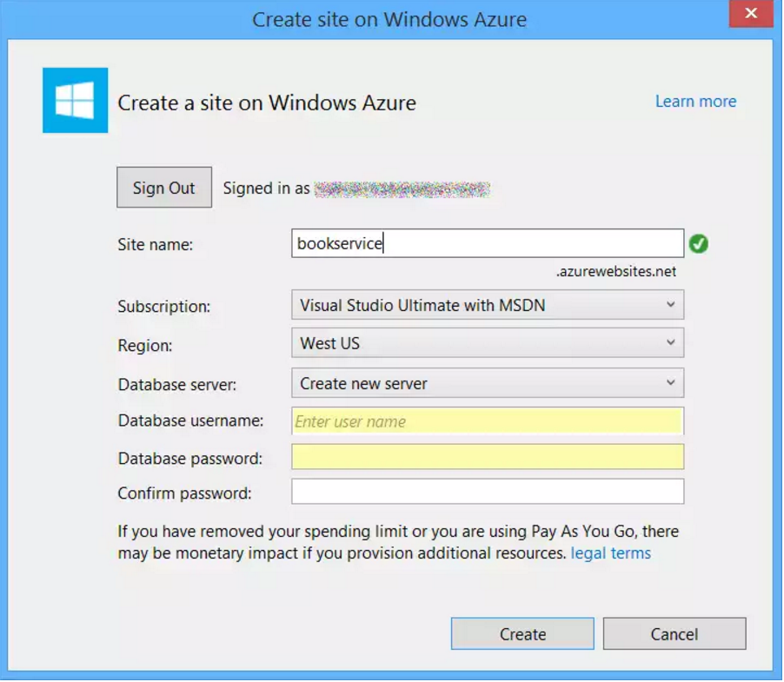Screen dimensions: 784x682
Task: Click the .azurewebsites.net suffix text
Action: tap(616, 271)
